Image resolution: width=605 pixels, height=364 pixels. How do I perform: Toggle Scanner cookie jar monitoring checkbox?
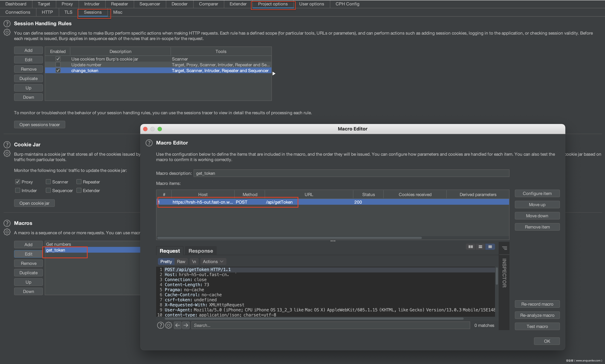[x=48, y=182]
